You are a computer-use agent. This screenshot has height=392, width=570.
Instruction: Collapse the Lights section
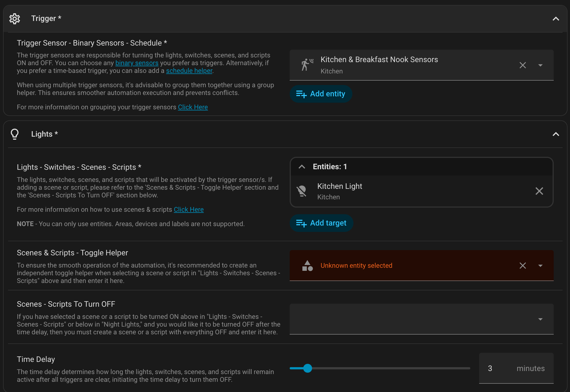coord(556,134)
